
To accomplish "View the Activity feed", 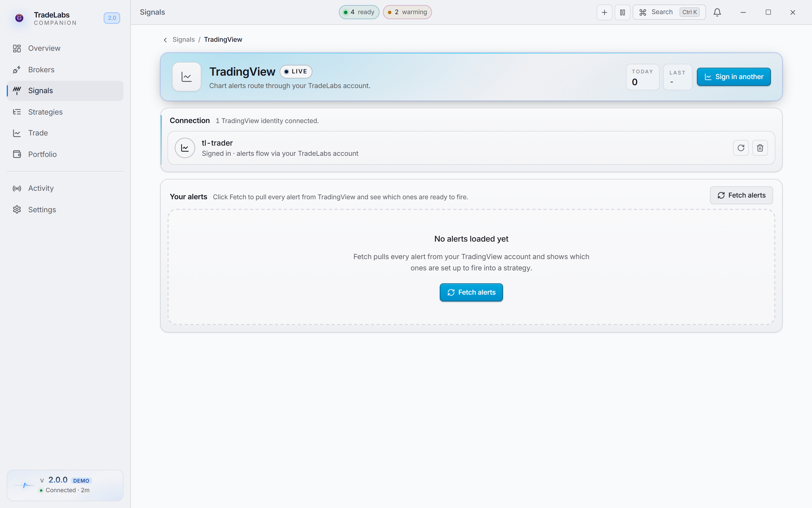I will click(x=65, y=188).
